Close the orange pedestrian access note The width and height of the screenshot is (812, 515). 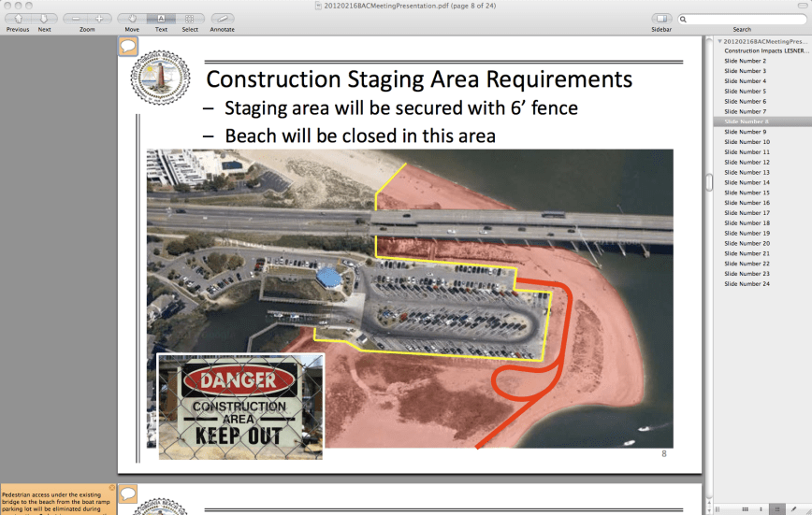click(111, 488)
